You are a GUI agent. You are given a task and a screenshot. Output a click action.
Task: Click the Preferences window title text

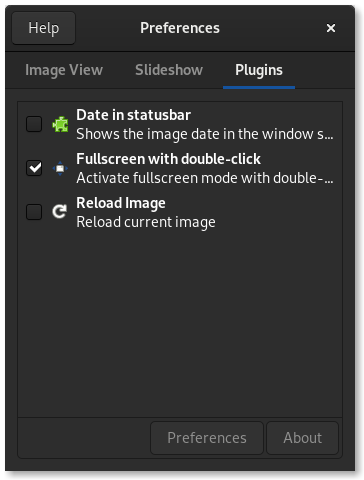(x=180, y=28)
